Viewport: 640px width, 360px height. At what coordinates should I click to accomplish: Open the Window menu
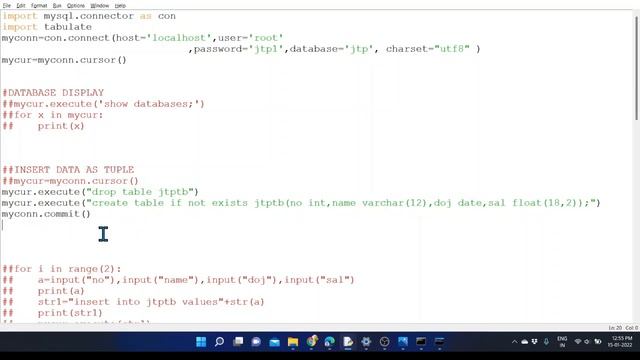coord(100,6)
